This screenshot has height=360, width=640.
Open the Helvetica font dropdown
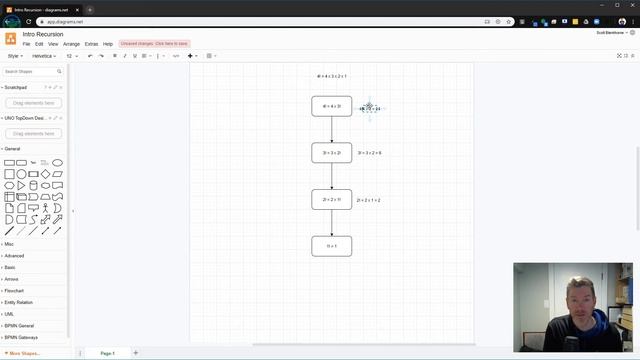tap(44, 56)
